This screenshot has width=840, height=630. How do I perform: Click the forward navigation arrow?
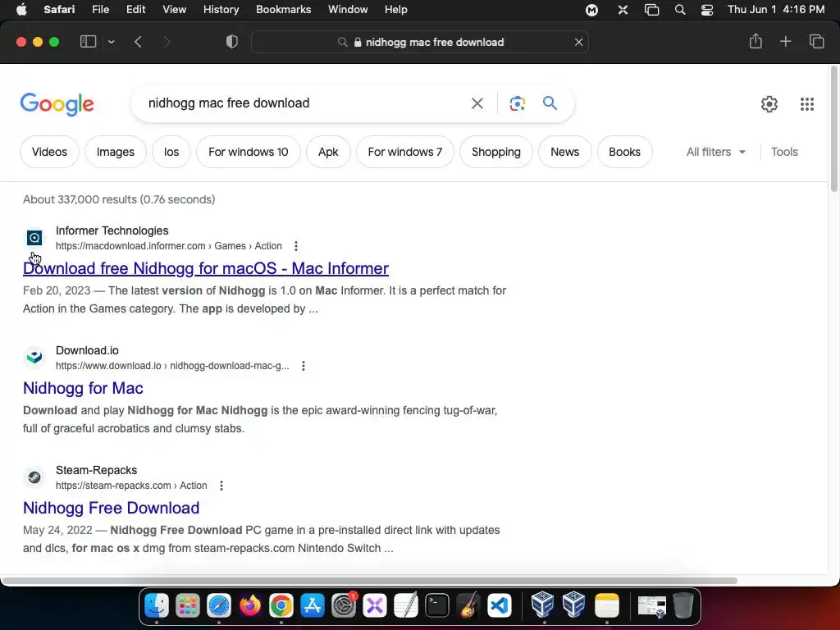click(x=167, y=42)
